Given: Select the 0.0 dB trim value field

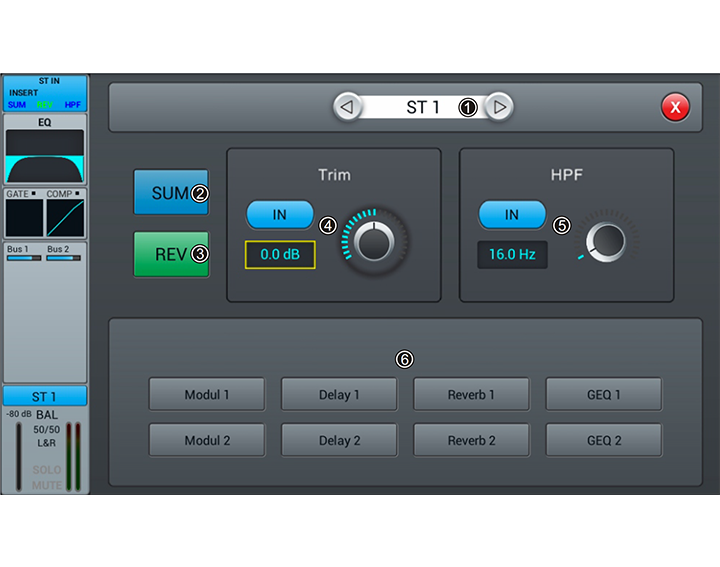Looking at the screenshot, I should tap(280, 255).
